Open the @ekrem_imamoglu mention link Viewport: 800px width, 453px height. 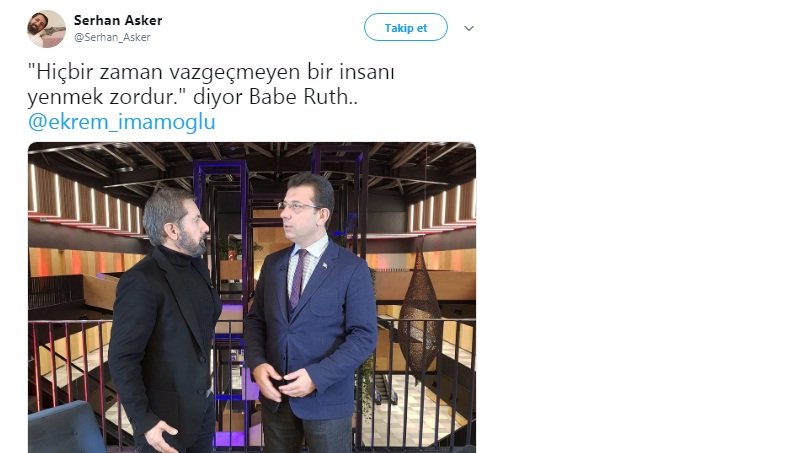coord(121,121)
